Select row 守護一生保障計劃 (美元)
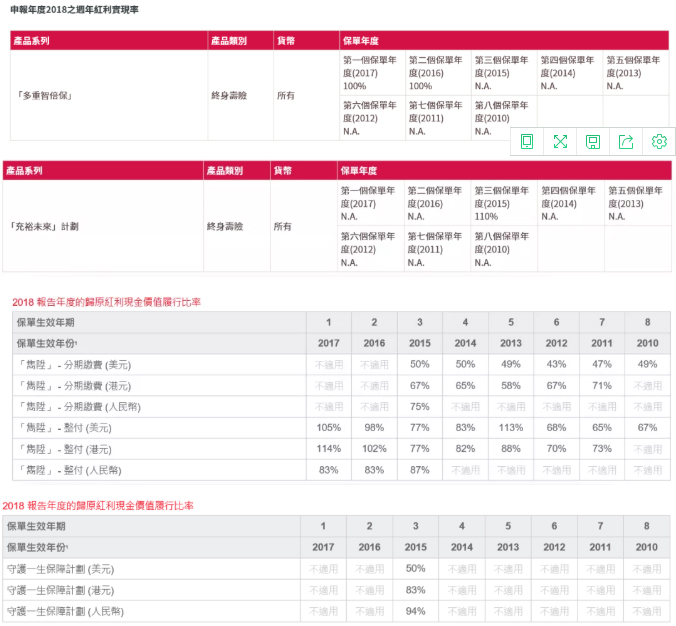This screenshot has width=676, height=626. [x=336, y=569]
